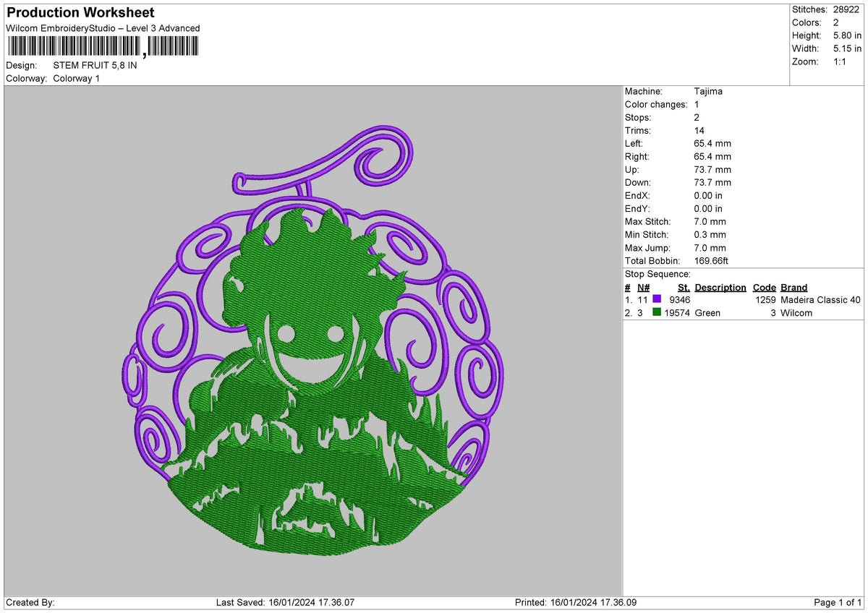Image resolution: width=868 pixels, height=613 pixels.
Task: Click the 'Colorway 1' value
Action: coord(76,78)
